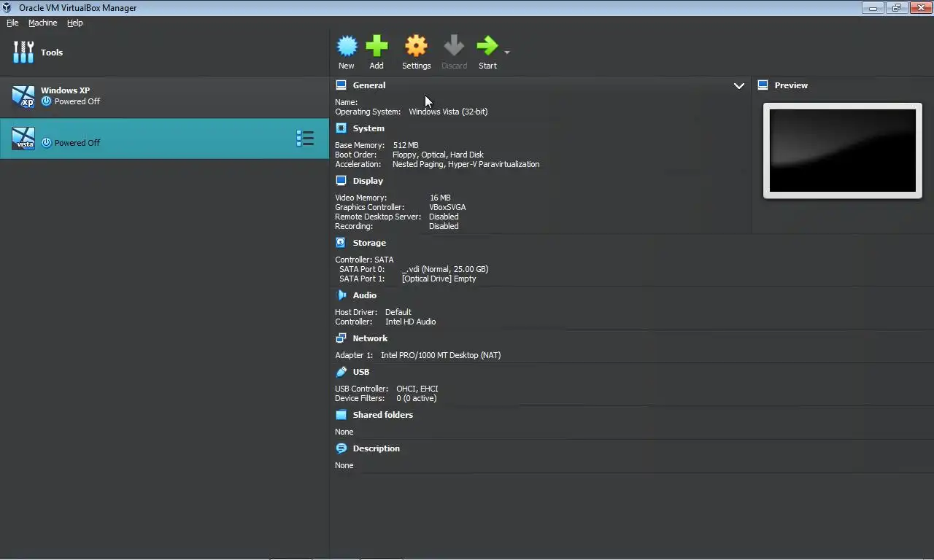Click the General section monitor icon
Screen dimensions: 934x560
click(341, 85)
